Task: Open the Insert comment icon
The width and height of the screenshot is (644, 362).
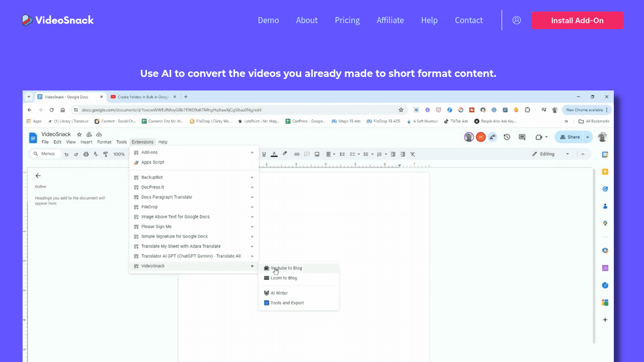Action: [306, 154]
